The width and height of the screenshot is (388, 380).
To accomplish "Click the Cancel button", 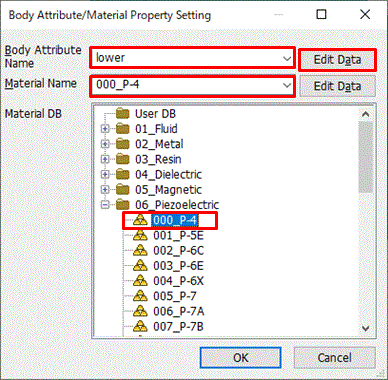I will coord(335,358).
